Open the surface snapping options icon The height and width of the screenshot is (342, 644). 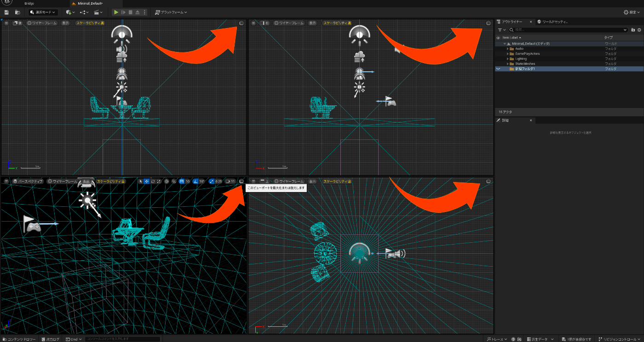(174, 182)
